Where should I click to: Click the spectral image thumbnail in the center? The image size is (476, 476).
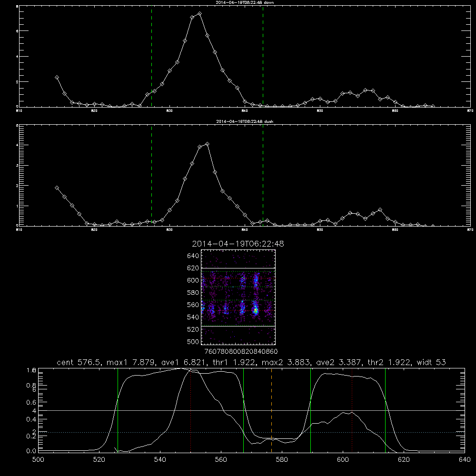tap(238, 297)
